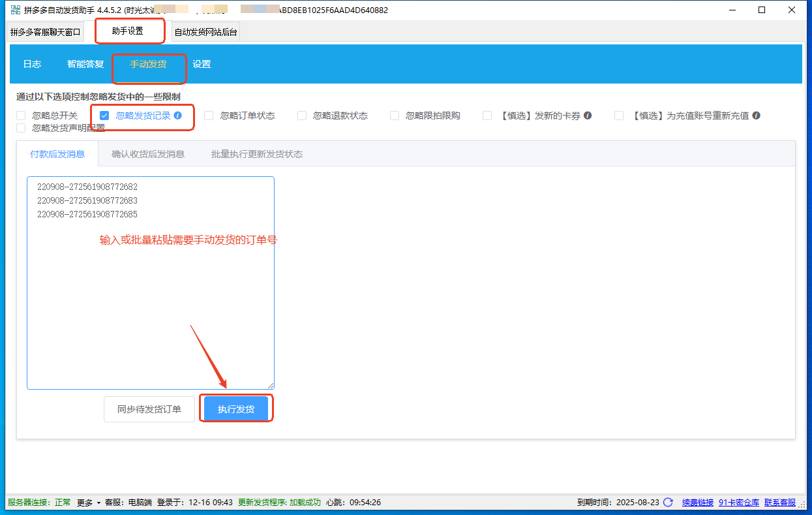Click the refresh icon next to 到期时间

click(668, 502)
